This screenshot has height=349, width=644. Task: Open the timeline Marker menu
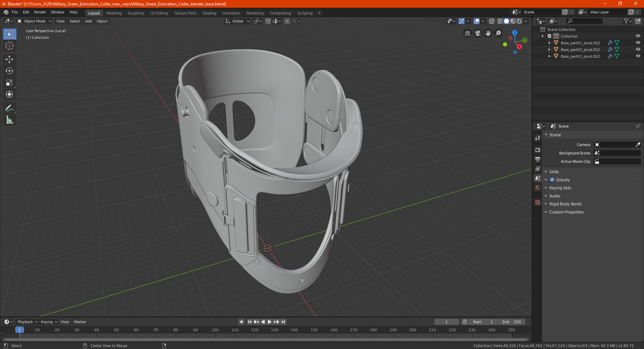pos(80,322)
